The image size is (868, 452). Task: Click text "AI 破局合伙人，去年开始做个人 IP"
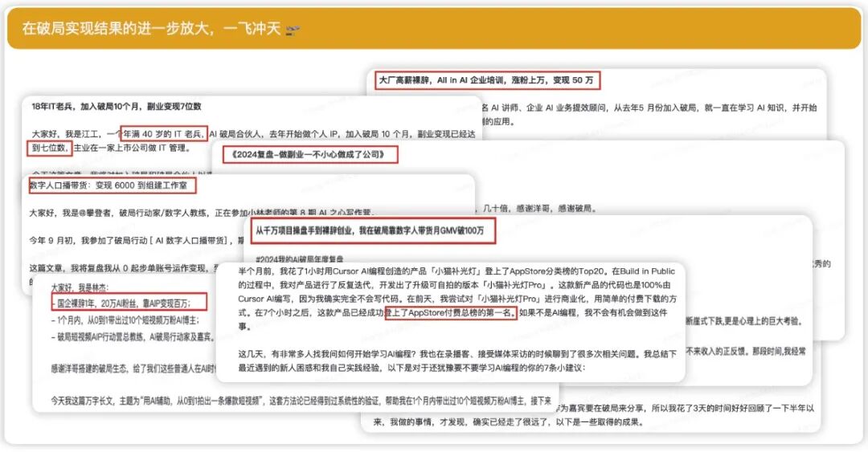275,133
